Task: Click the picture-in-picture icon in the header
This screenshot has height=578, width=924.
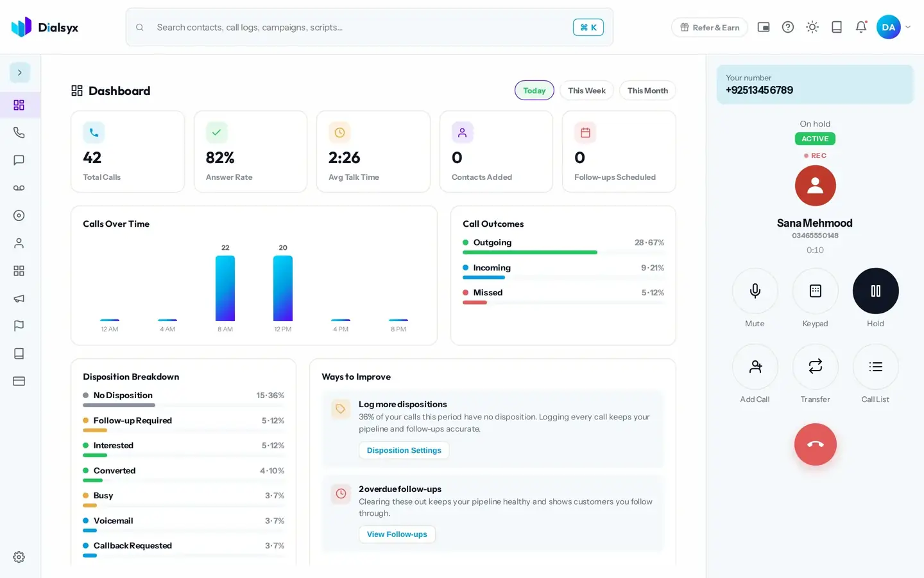Action: coord(764,27)
